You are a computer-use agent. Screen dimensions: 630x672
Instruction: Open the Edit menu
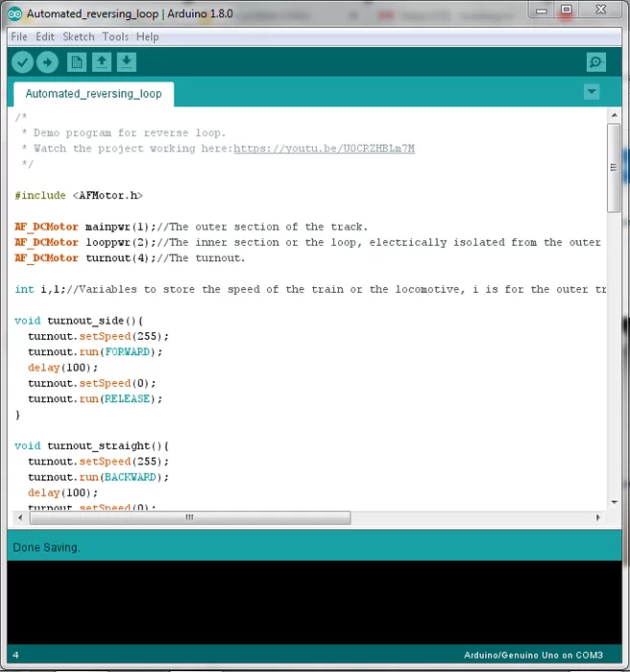[45, 36]
